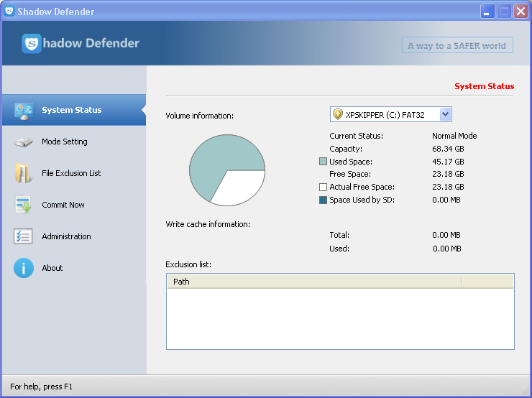Open the System Status section label
The height and width of the screenshot is (398, 532).
tap(72, 110)
